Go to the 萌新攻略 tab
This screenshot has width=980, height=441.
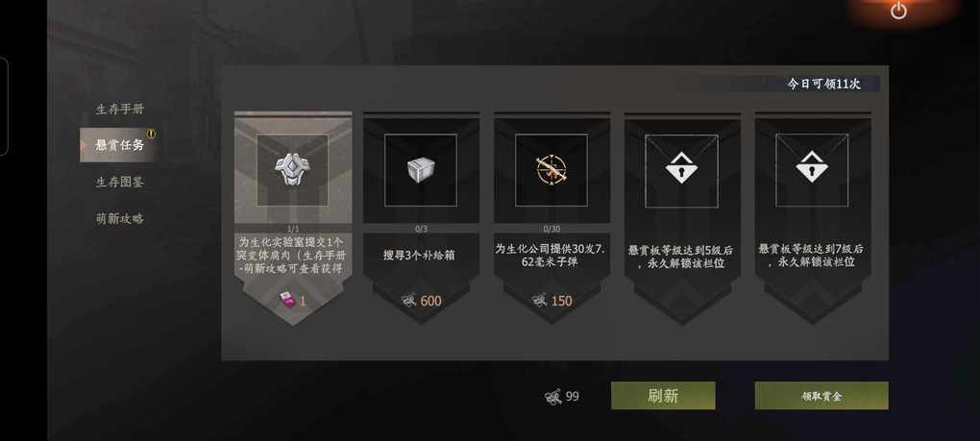[x=120, y=219]
